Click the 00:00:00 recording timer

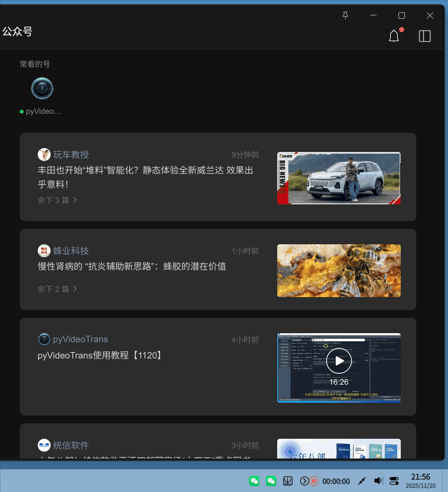coord(336,481)
